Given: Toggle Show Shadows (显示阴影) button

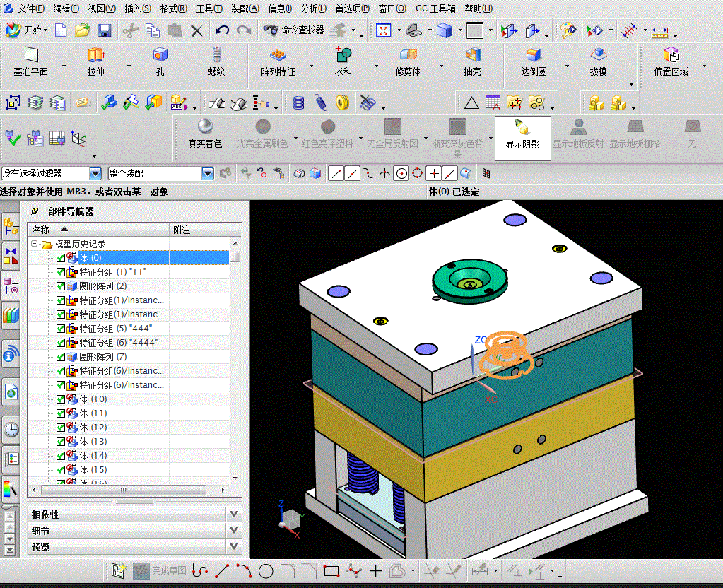Looking at the screenshot, I should pos(522,139).
